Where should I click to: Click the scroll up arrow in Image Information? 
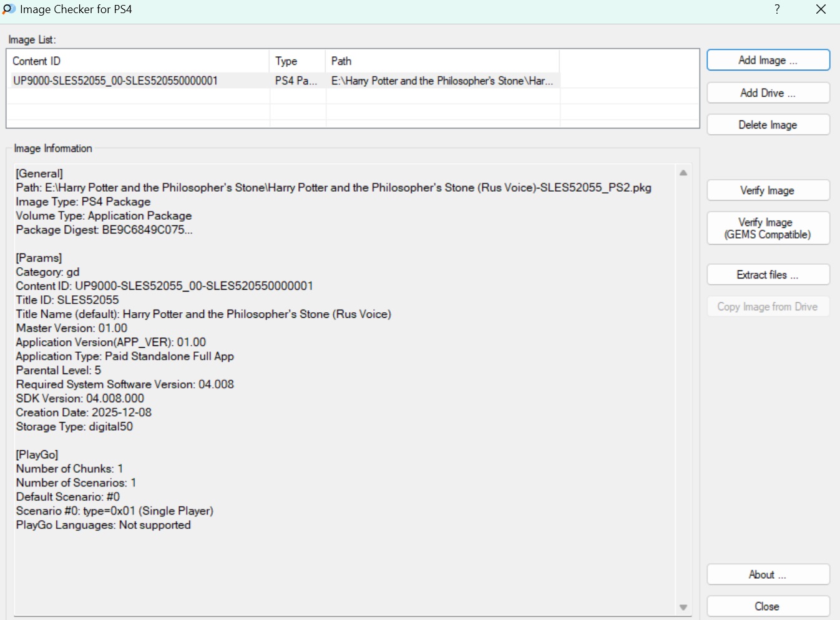(x=683, y=173)
